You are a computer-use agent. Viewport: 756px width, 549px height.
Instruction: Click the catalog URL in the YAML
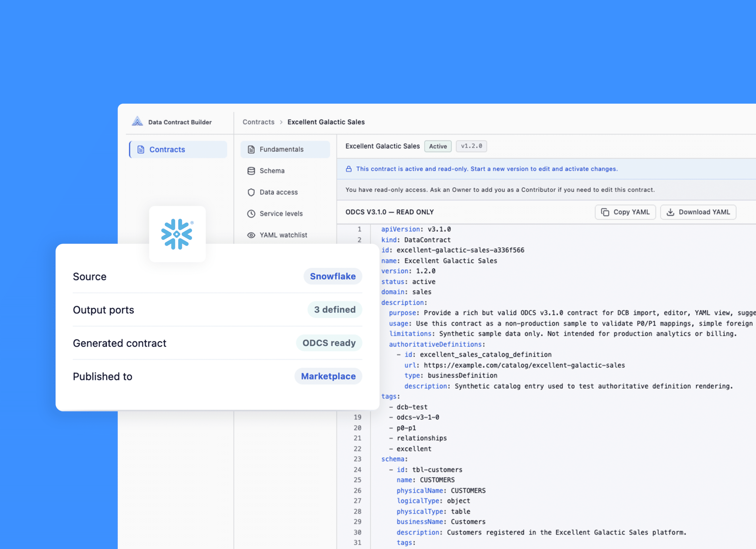524,365
